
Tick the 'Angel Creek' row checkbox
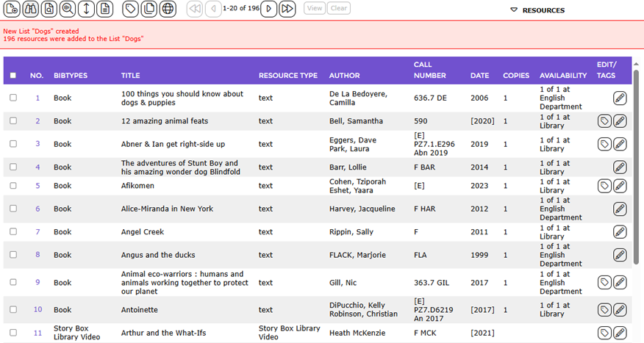13,231
